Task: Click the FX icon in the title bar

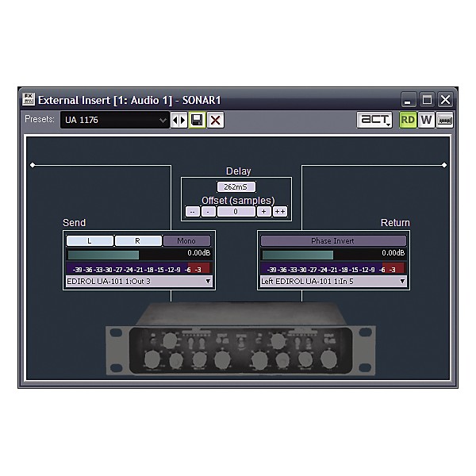Action: pyautogui.click(x=29, y=99)
